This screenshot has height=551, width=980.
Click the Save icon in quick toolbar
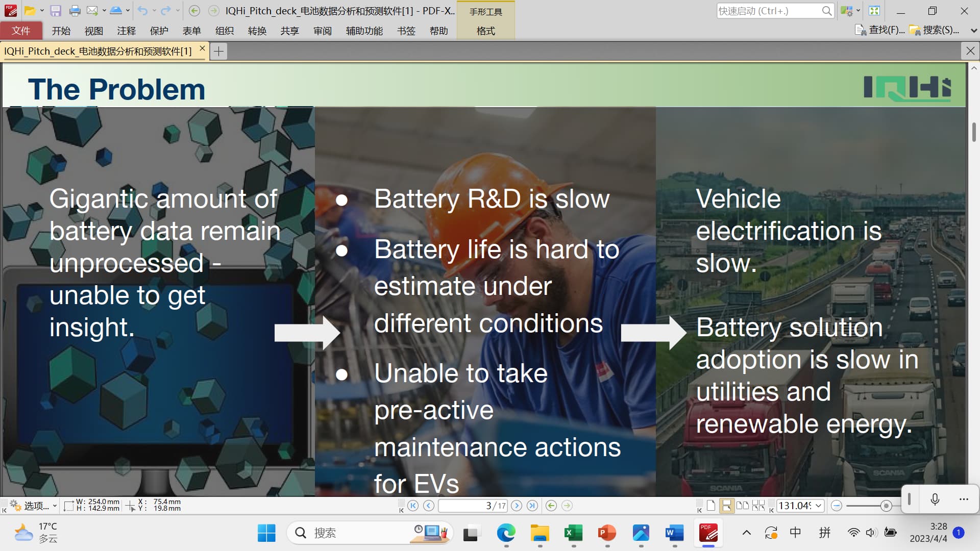tap(56, 11)
